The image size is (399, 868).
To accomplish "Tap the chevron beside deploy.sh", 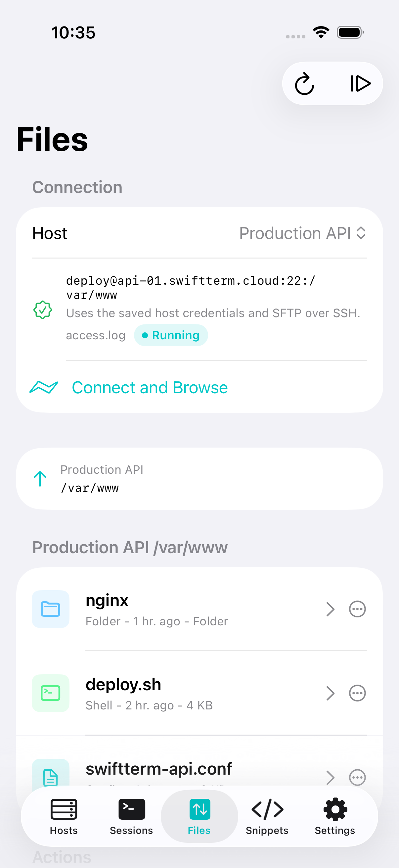I will point(330,693).
